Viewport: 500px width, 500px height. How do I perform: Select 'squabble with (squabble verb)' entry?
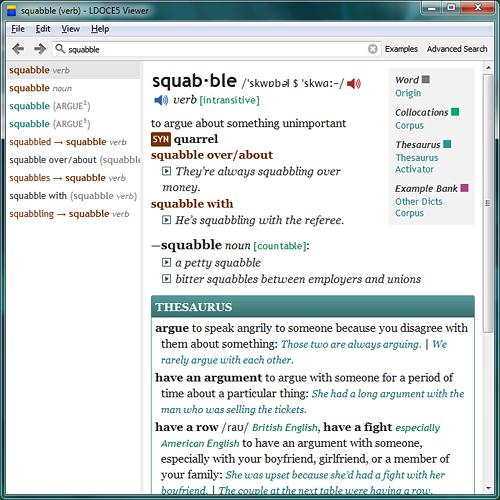[x=73, y=196]
